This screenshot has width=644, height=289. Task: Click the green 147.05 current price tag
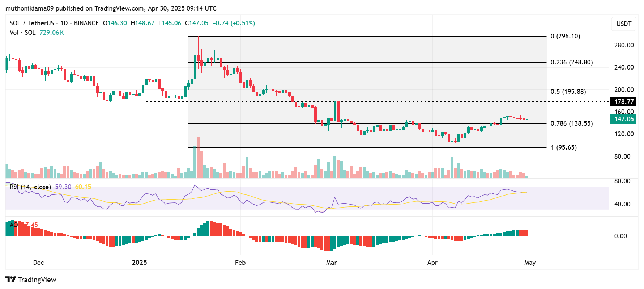pos(623,119)
